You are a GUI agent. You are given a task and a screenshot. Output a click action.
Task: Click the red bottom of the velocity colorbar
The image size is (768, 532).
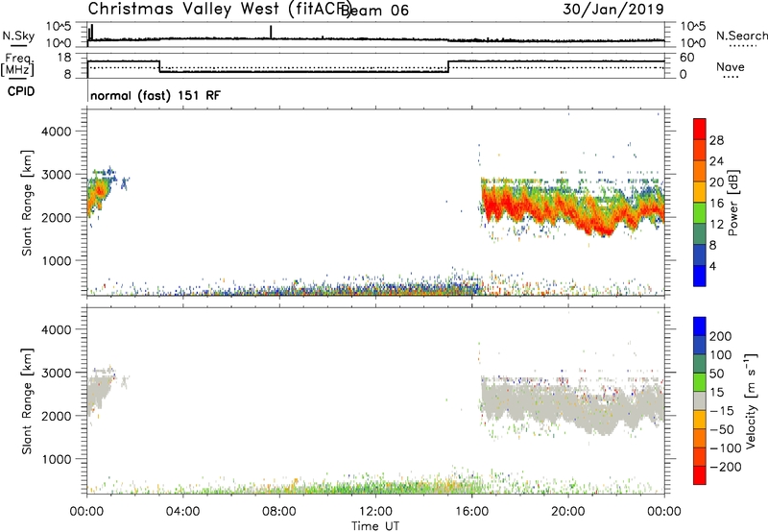700,475
